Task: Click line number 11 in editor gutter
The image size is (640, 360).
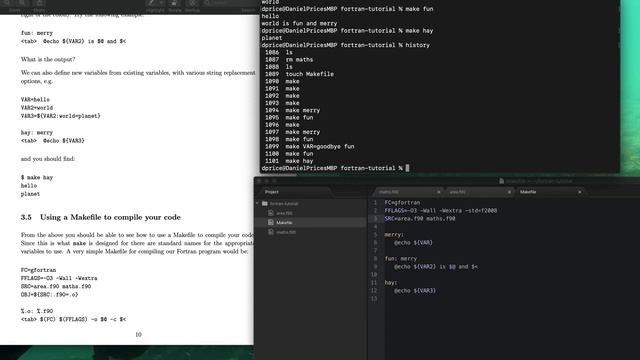Action: 374,282
